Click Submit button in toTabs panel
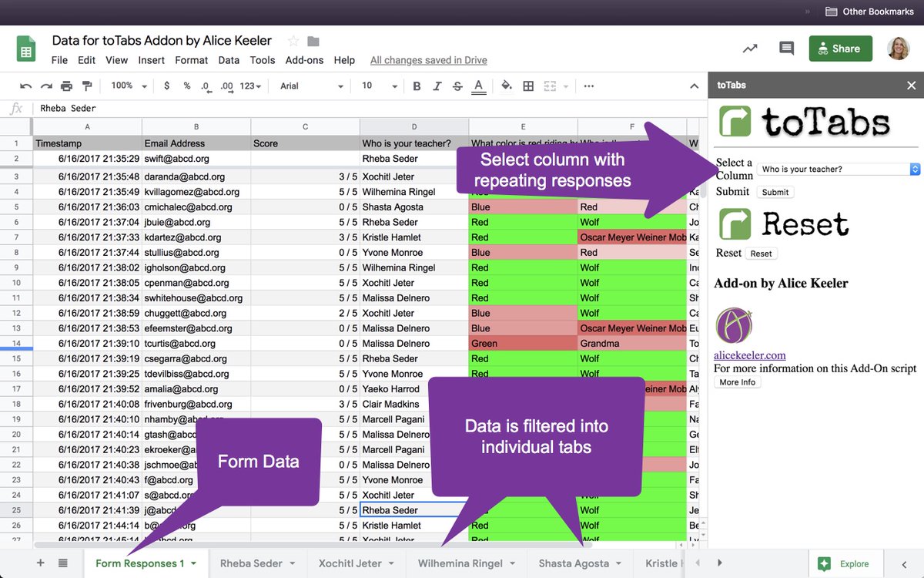The width and height of the screenshot is (924, 578). click(x=775, y=192)
